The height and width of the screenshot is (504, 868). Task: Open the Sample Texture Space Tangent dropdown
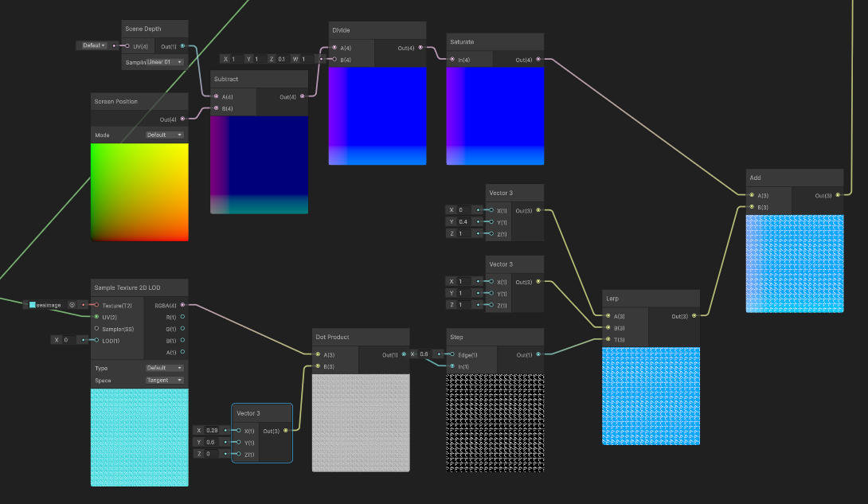click(x=164, y=380)
